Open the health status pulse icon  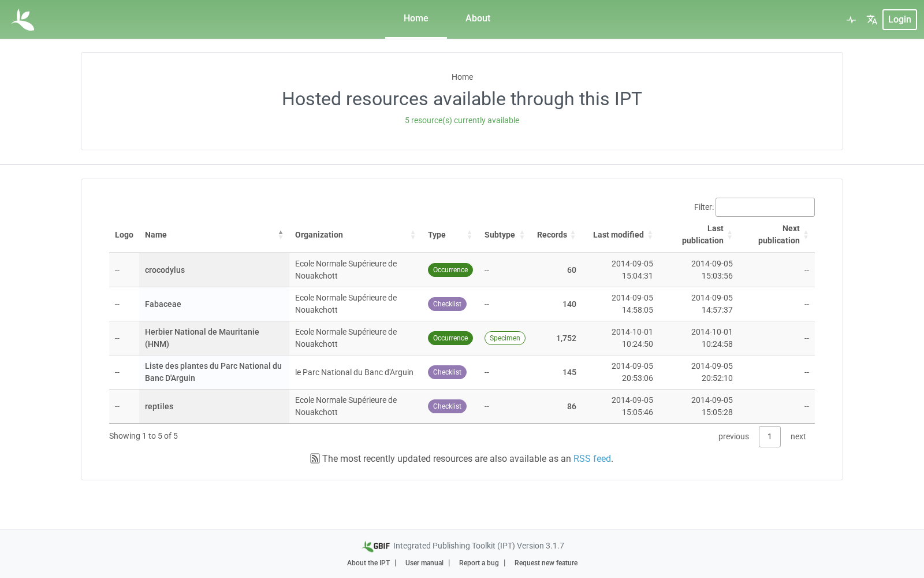click(851, 20)
